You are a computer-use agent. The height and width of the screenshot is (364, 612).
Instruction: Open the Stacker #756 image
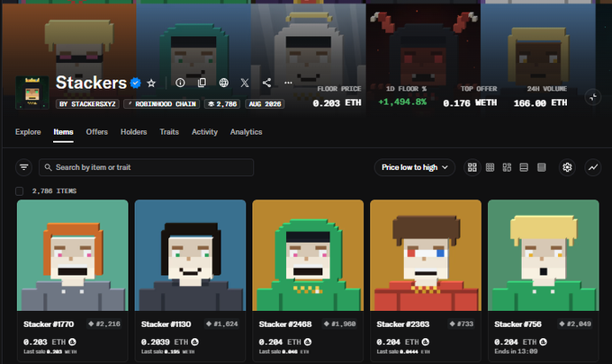[544, 255]
